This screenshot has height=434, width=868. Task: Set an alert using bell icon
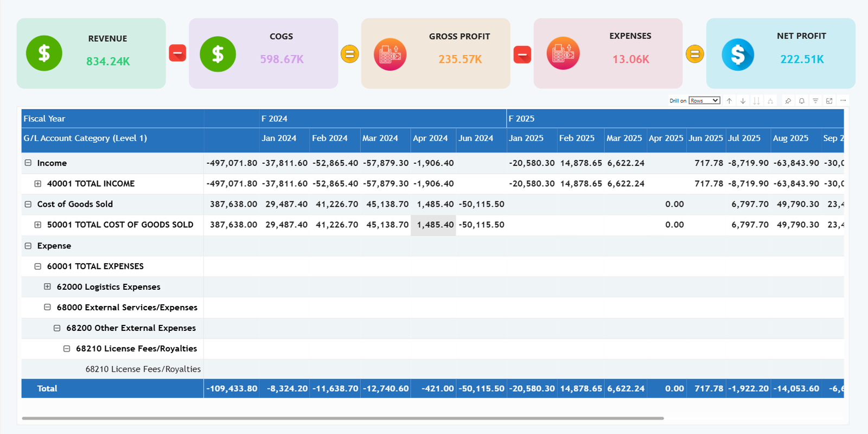pos(801,101)
